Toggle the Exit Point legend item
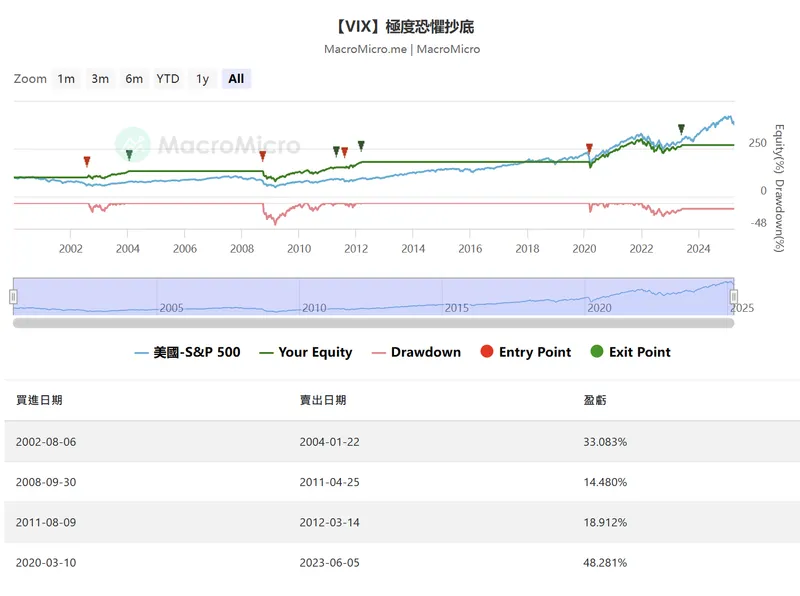800x596 pixels. pos(631,352)
